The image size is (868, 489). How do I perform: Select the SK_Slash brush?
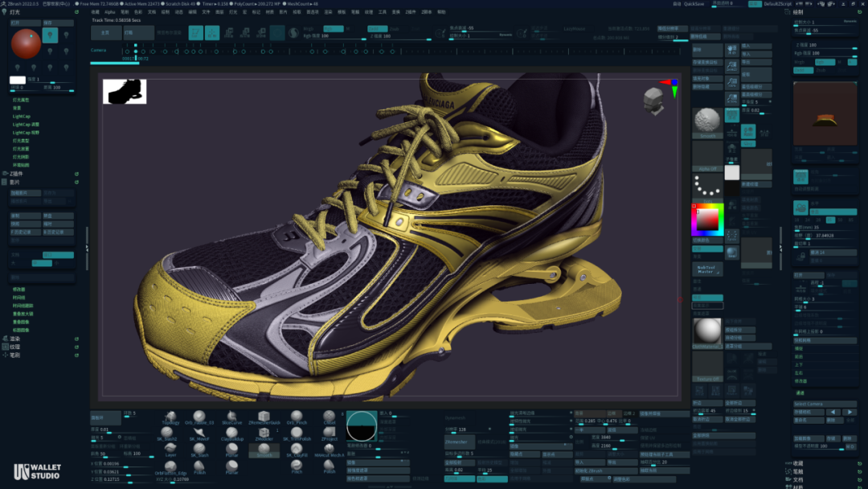199,450
